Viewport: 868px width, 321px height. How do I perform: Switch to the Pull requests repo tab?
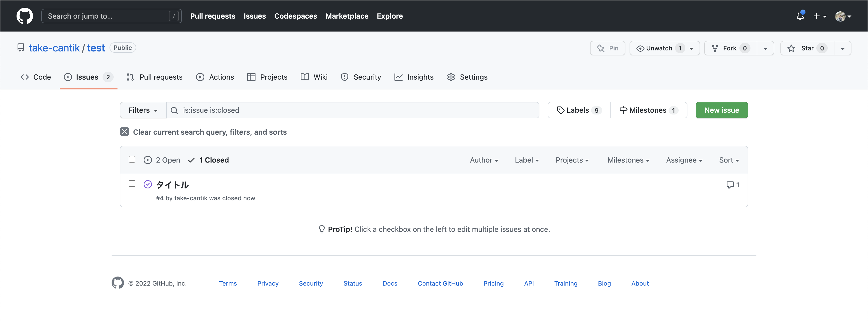point(154,77)
